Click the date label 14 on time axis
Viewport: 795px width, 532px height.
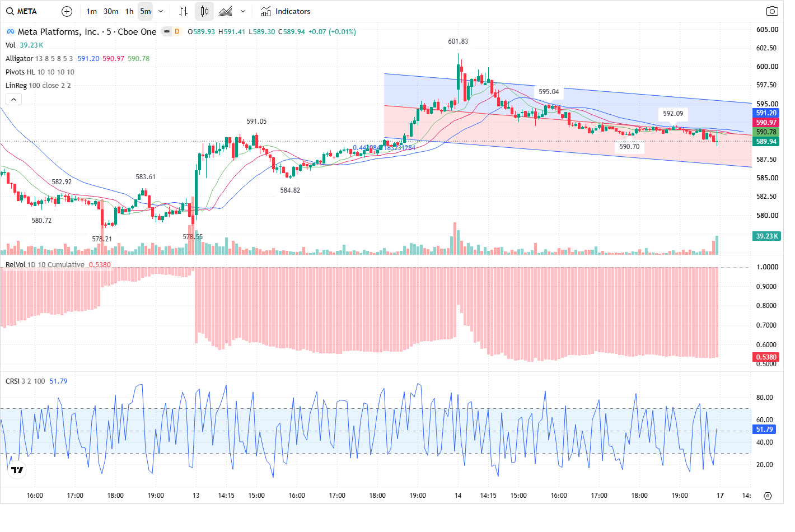click(x=458, y=496)
